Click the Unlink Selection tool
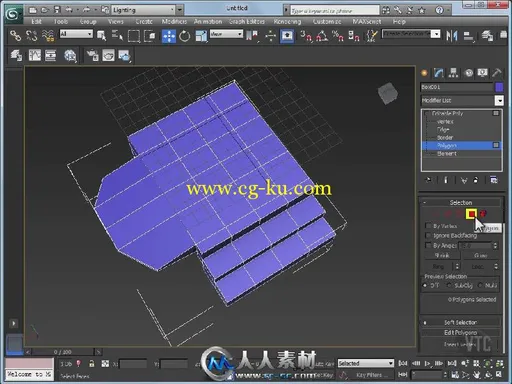The image size is (512, 384). point(32,35)
